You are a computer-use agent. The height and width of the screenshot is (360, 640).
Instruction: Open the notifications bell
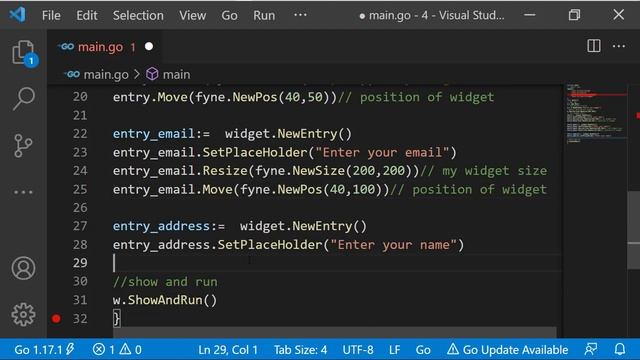click(620, 349)
